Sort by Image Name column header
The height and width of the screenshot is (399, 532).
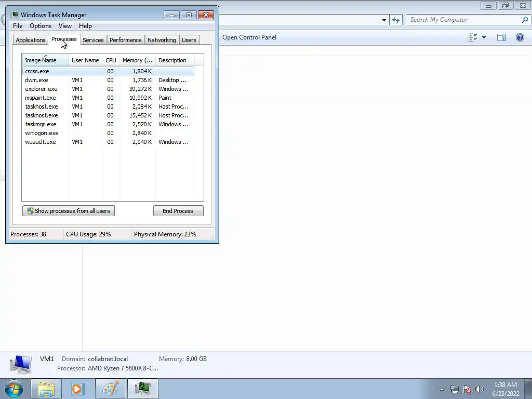pos(46,60)
